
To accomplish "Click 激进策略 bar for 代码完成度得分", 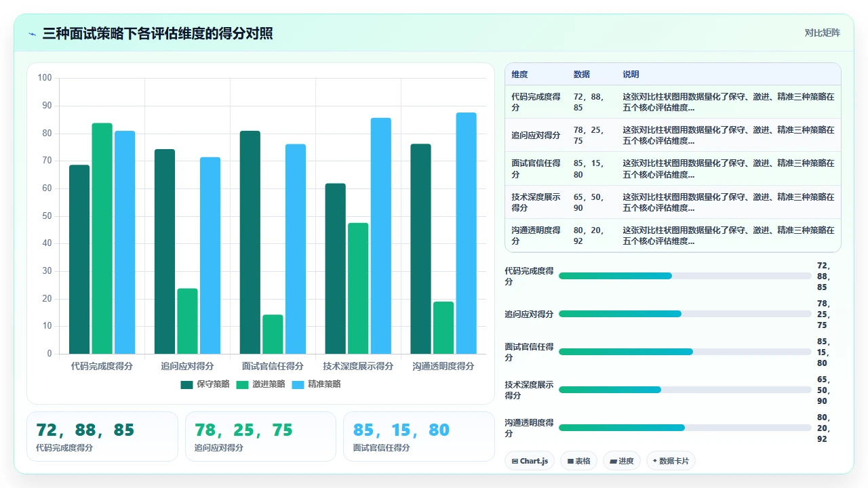I will tap(102, 239).
